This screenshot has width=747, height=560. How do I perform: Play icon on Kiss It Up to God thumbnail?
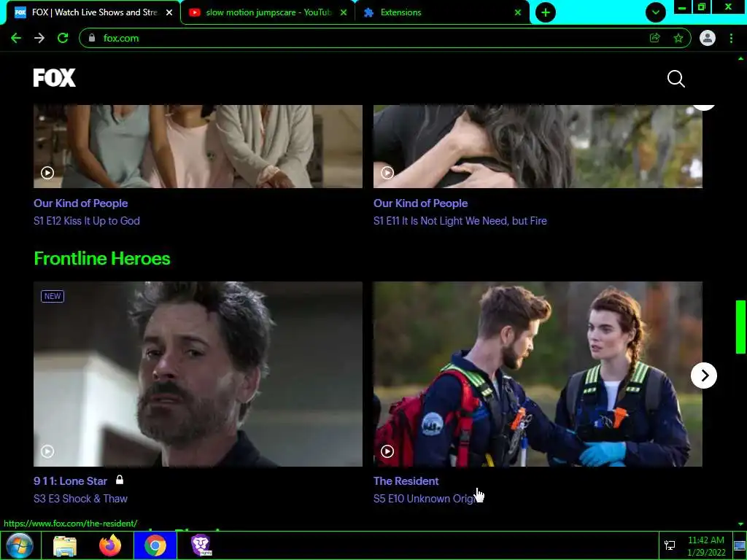(x=47, y=172)
